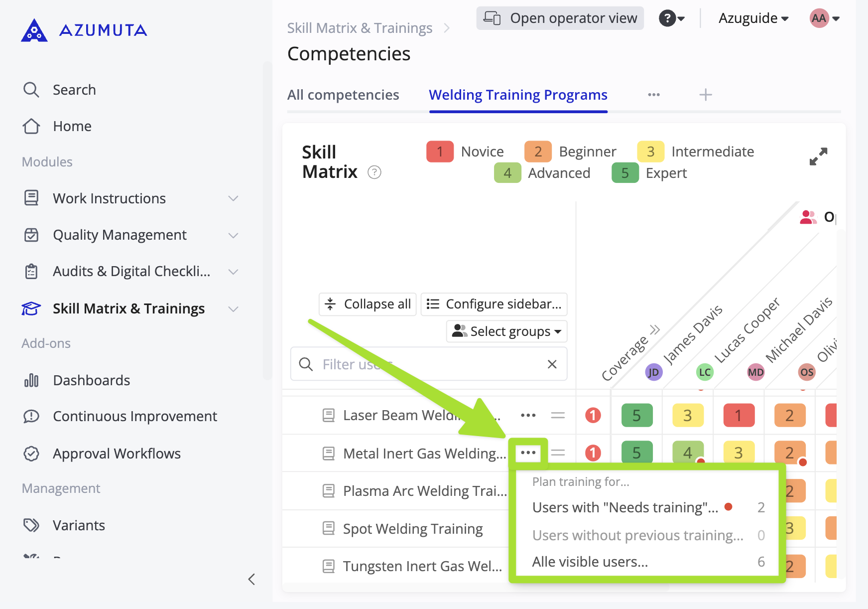
Task: Click the Azumuta logo
Action: pyautogui.click(x=84, y=30)
